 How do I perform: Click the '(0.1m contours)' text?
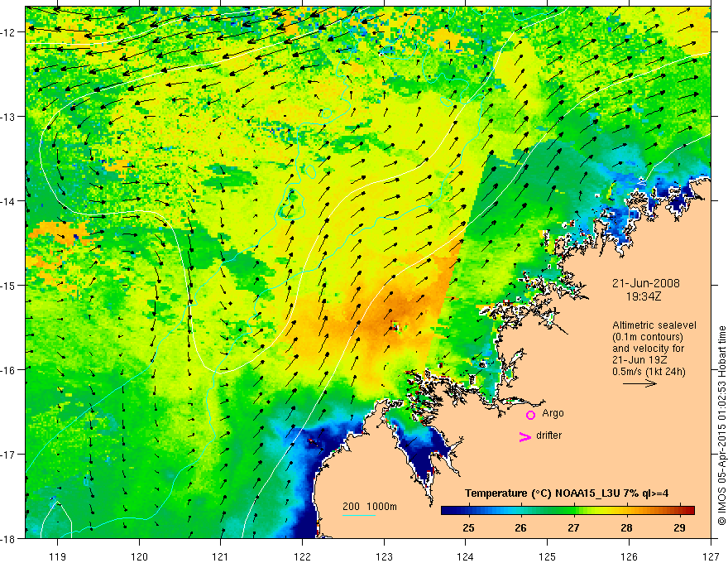tap(648, 337)
